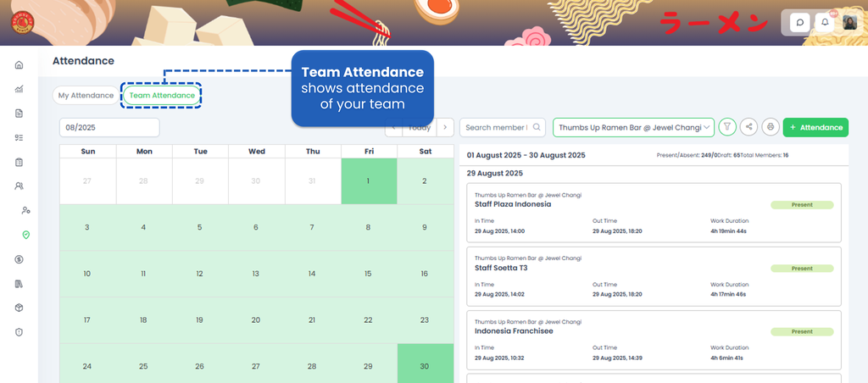Click the share icon button
This screenshot has width=868, height=383.
[x=748, y=127]
